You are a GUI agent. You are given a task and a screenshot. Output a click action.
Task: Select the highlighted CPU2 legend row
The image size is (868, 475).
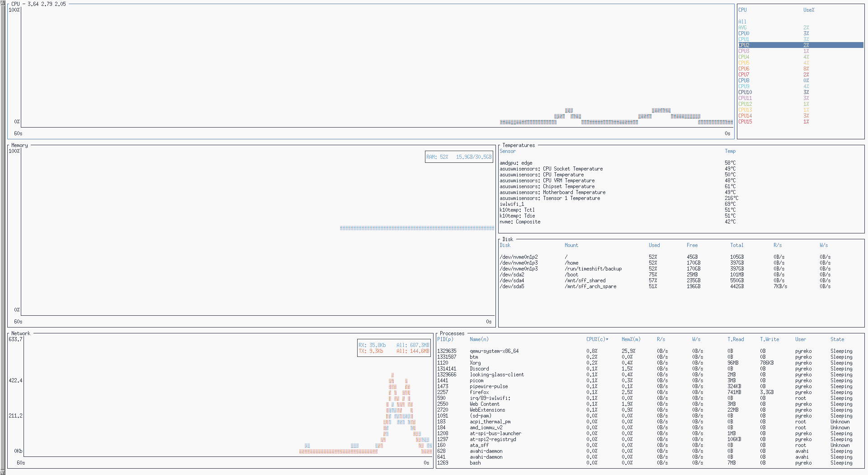800,45
